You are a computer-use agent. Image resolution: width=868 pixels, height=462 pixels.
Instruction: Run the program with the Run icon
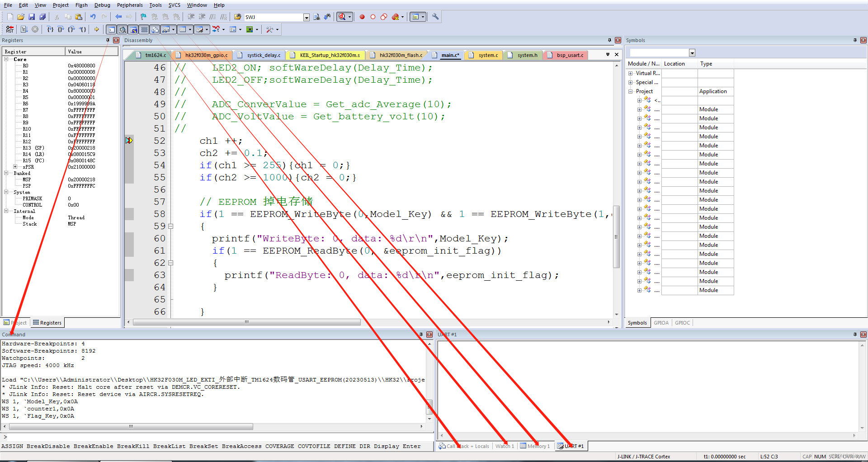pyautogui.click(x=24, y=29)
